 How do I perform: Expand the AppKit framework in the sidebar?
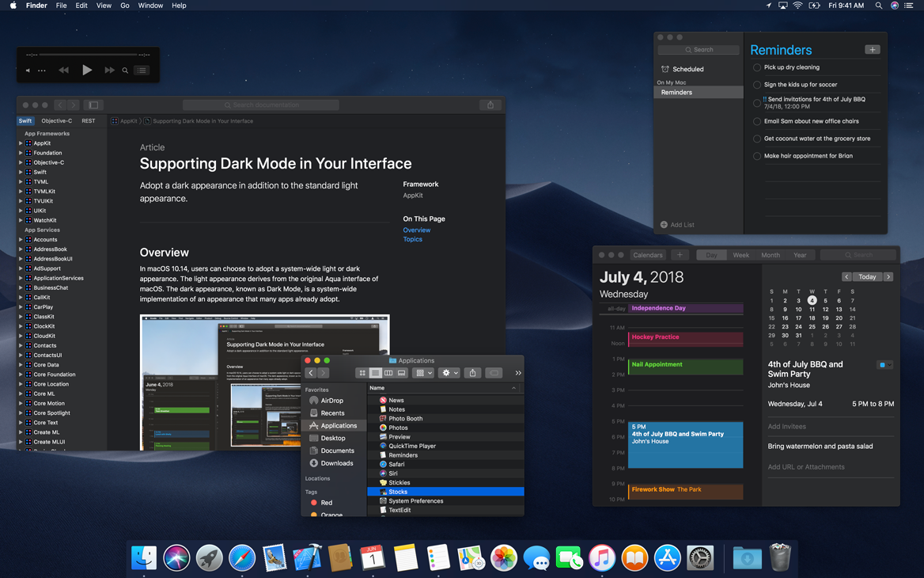(20, 143)
